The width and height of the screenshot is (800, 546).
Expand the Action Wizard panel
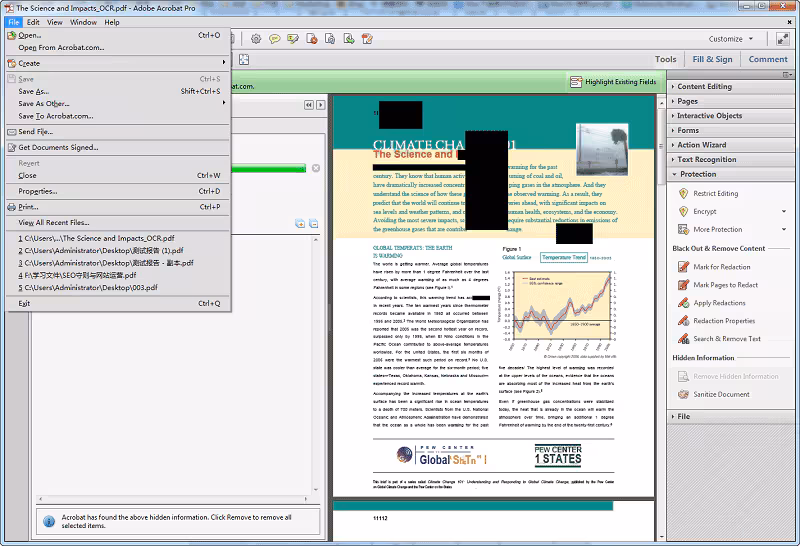(x=731, y=145)
